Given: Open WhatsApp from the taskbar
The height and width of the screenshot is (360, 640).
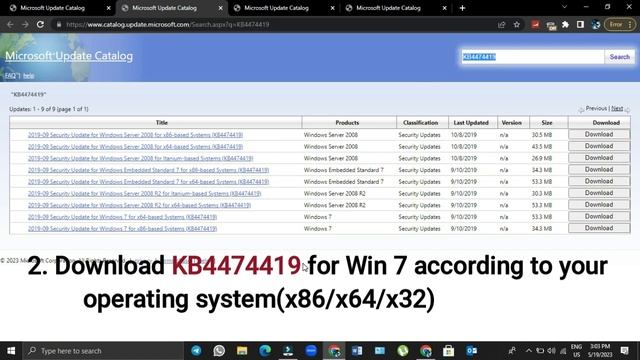Looking at the screenshot, I should (x=219, y=351).
